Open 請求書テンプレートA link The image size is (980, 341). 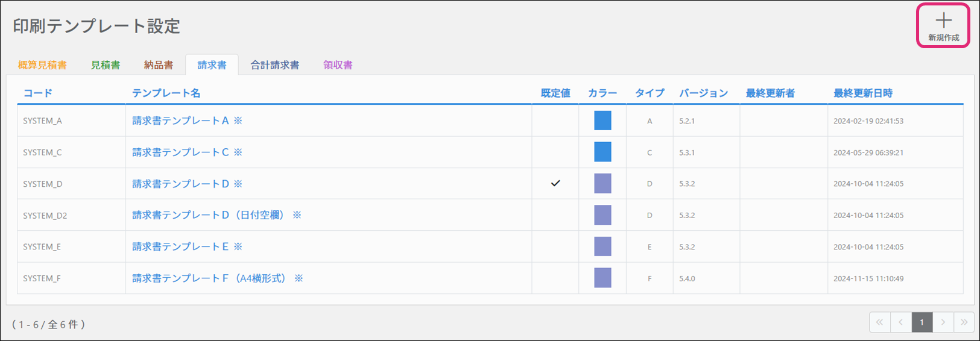(x=180, y=120)
